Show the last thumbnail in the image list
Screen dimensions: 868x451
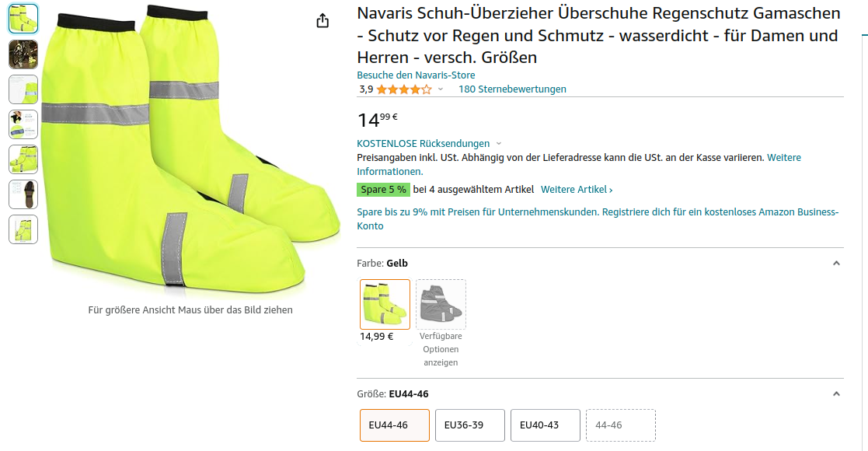[x=23, y=229]
